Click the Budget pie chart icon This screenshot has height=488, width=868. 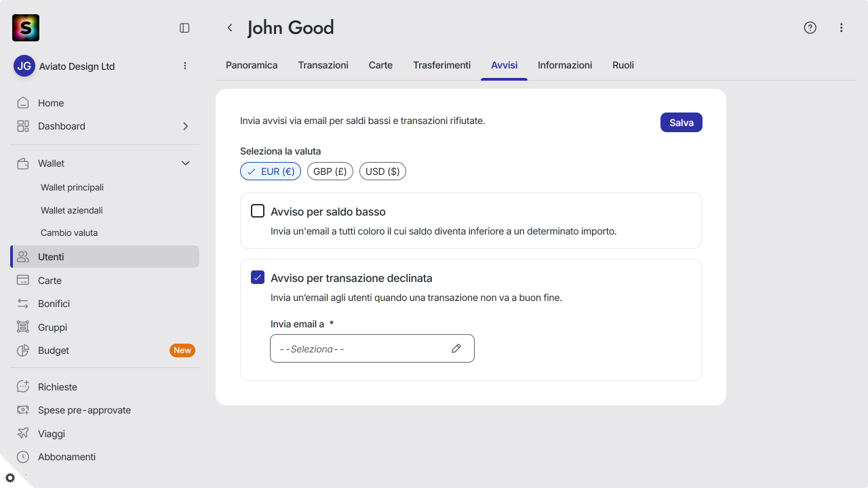point(23,350)
